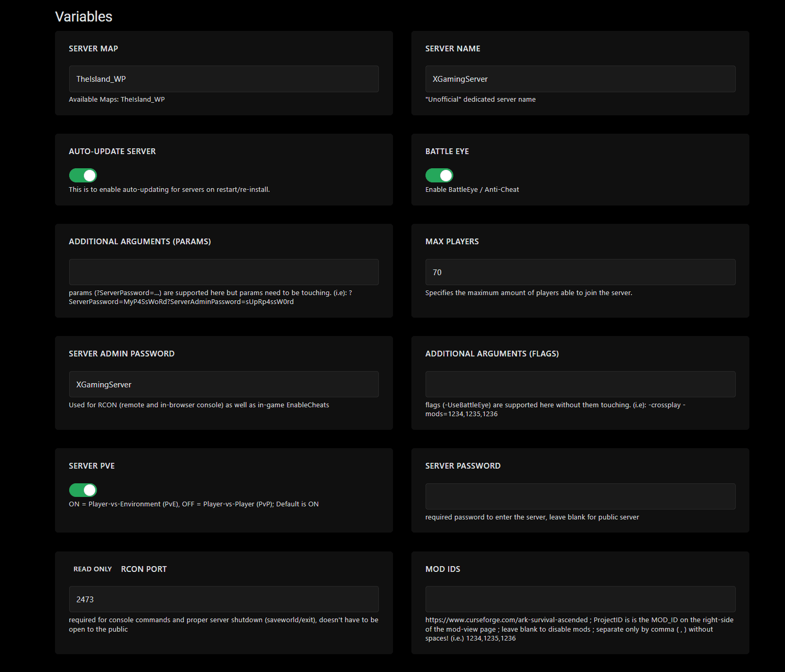Click the Additional Arguments (Params) input box

pyautogui.click(x=224, y=272)
